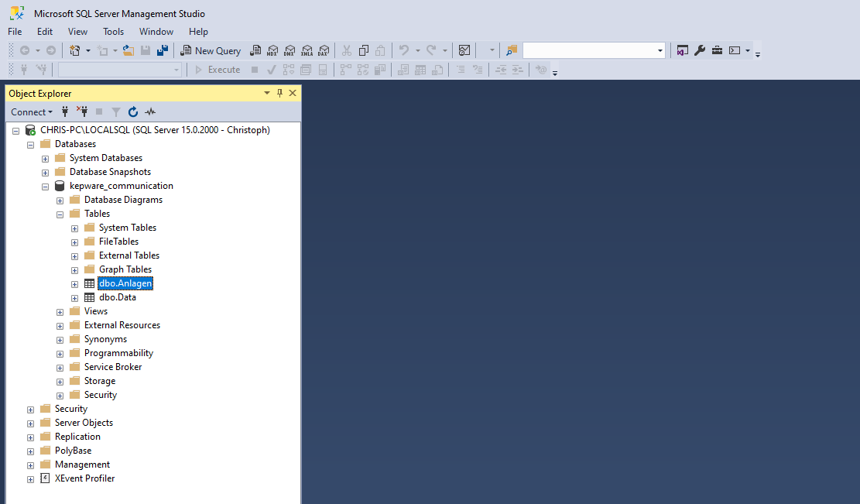The height and width of the screenshot is (504, 860).
Task: Collapse the kepware_communication database
Action: click(x=46, y=187)
